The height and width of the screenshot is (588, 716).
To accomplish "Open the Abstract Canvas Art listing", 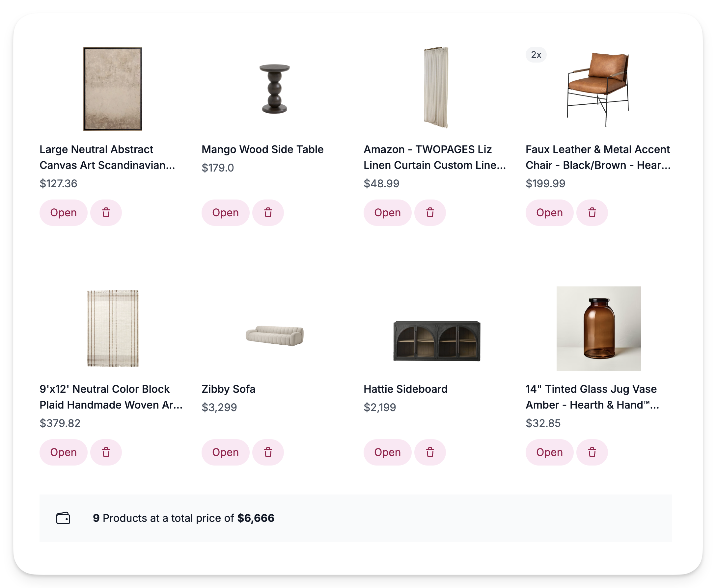I will click(63, 213).
